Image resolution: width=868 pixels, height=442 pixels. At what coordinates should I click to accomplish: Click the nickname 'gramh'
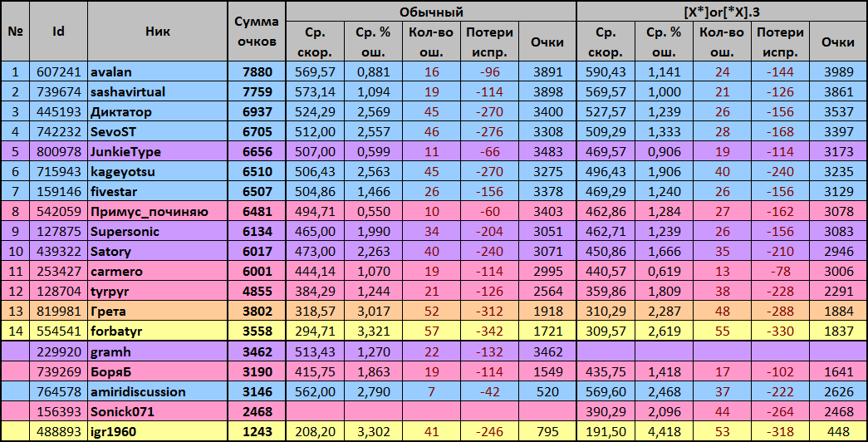157,351
